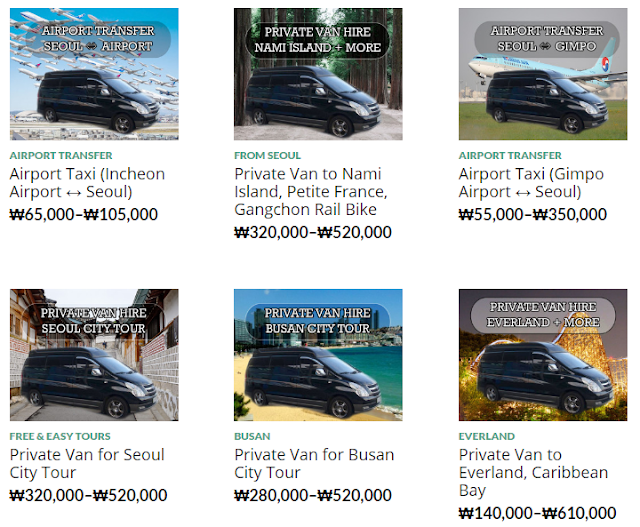Open Private Van for Seoul City Tour title
Image resolution: width=640 pixels, height=527 pixels.
[87, 463]
